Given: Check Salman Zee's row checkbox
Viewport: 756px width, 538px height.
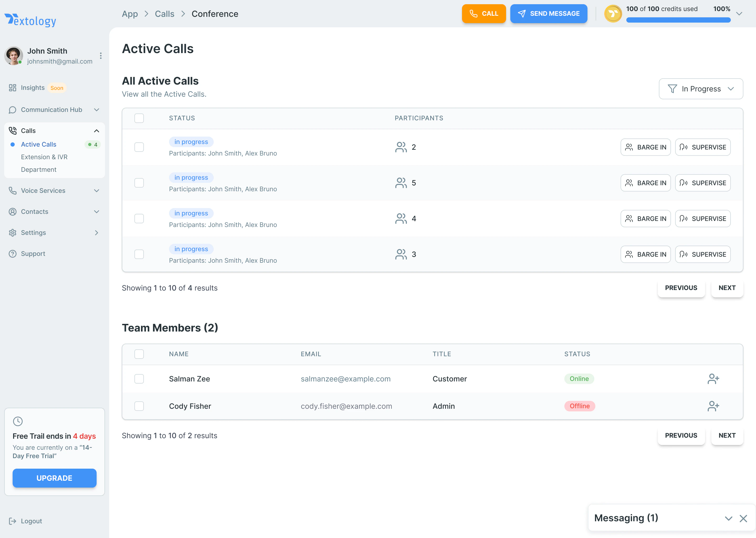Looking at the screenshot, I should [139, 379].
